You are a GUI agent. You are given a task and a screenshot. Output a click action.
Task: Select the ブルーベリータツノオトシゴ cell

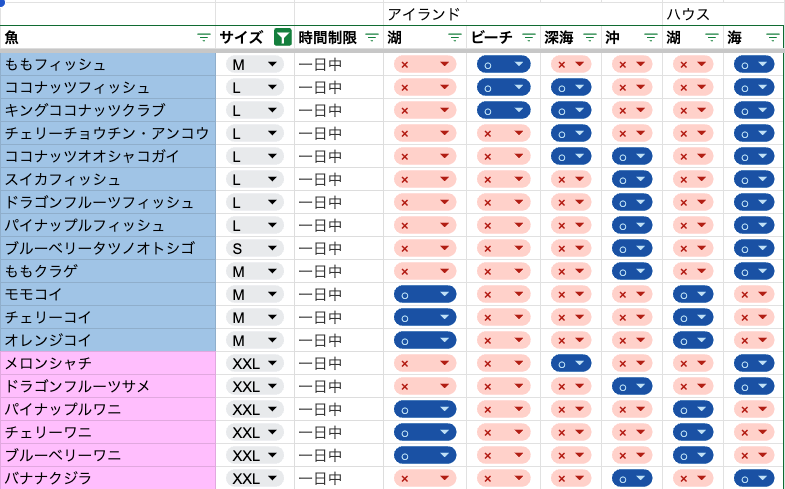tap(108, 248)
